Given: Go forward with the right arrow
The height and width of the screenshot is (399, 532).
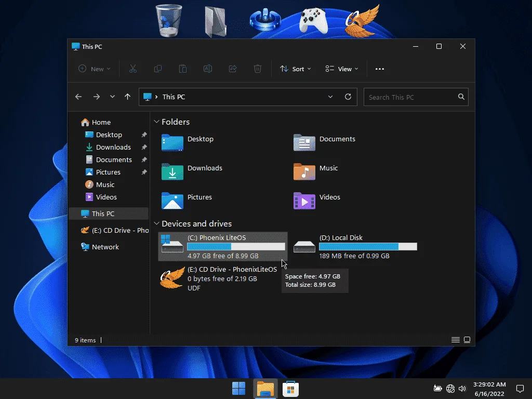Looking at the screenshot, I should pos(96,97).
